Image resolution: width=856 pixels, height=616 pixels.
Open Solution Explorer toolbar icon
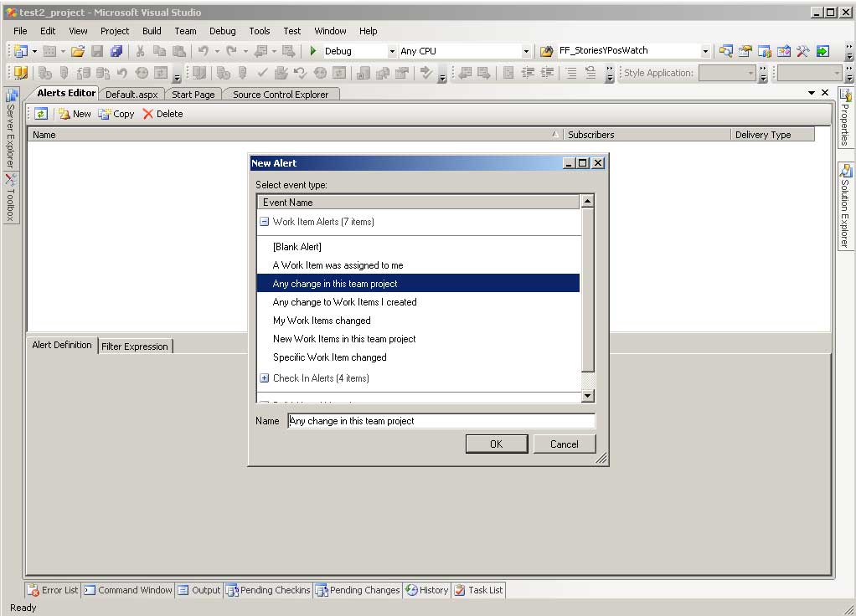(x=725, y=51)
